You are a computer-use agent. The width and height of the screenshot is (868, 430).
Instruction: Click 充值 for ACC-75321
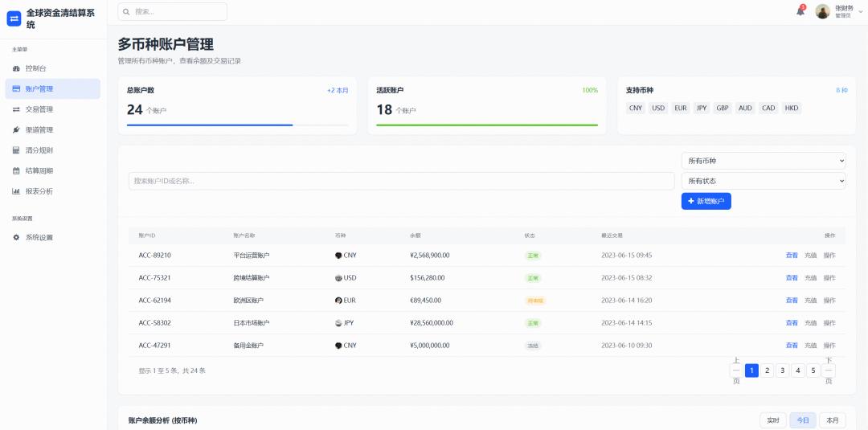810,278
